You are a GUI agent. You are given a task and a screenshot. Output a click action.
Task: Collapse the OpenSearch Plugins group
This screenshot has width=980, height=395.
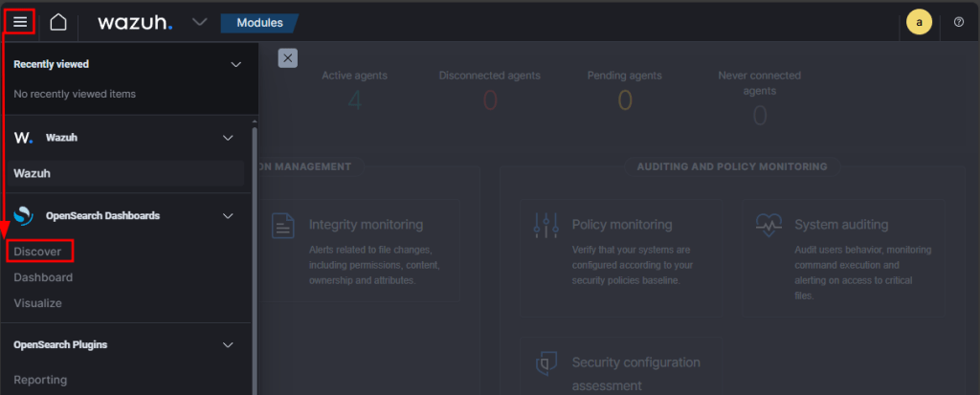pos(228,344)
